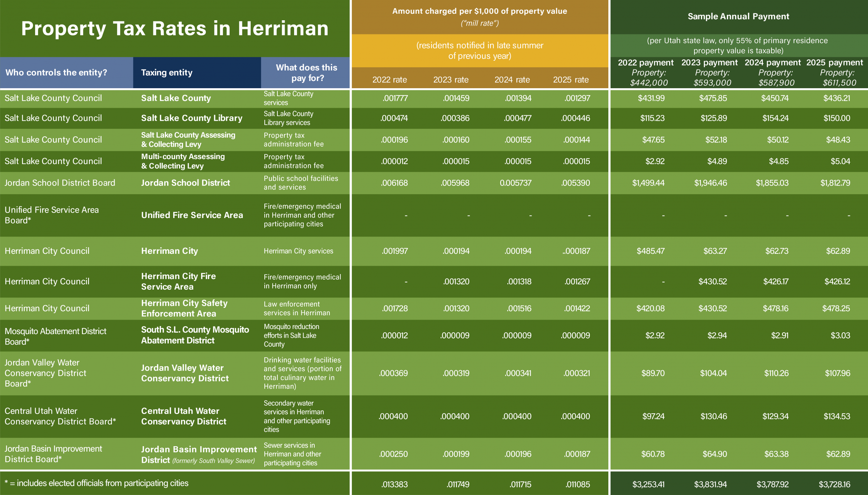This screenshot has height=495, width=868.
Task: Select 'Multi-county Assessing & Collecting Levy'
Action: click(183, 161)
